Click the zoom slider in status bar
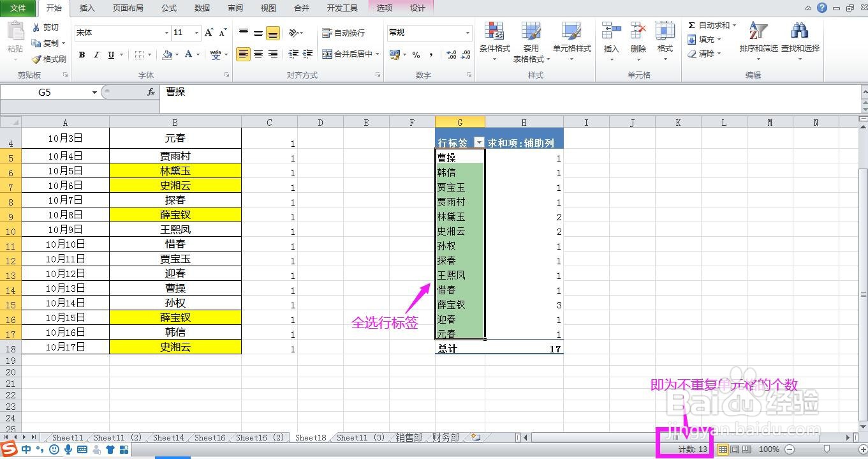The height and width of the screenshot is (459, 868). tap(827, 449)
